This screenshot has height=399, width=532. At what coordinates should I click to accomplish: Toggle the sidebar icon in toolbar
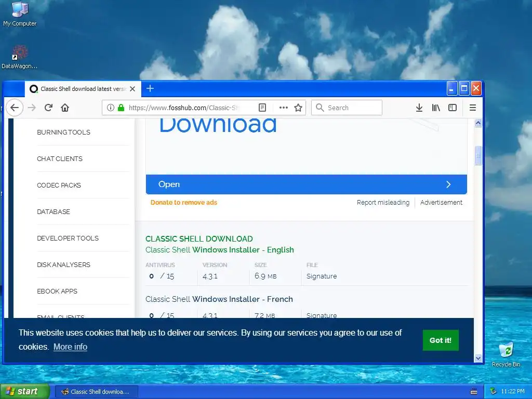[x=453, y=108]
